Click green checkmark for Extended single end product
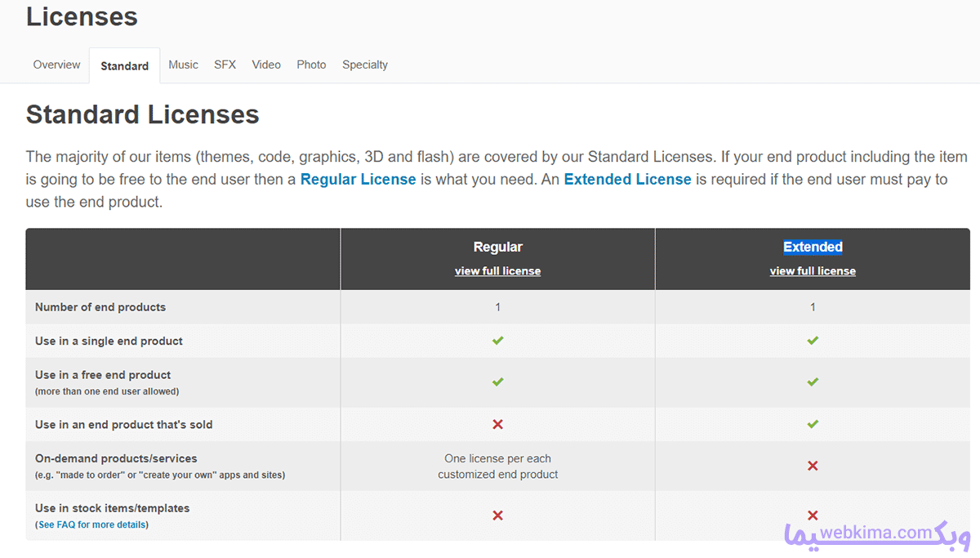This screenshot has height=558, width=980. 813,341
